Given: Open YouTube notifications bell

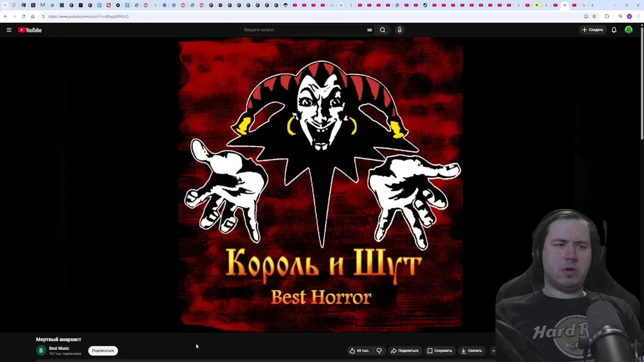Looking at the screenshot, I should (x=614, y=30).
